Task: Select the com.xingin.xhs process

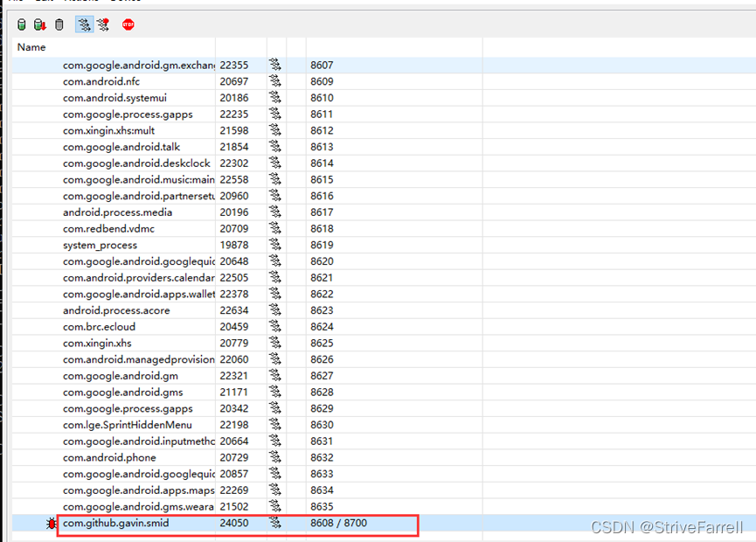Action: pos(97,344)
